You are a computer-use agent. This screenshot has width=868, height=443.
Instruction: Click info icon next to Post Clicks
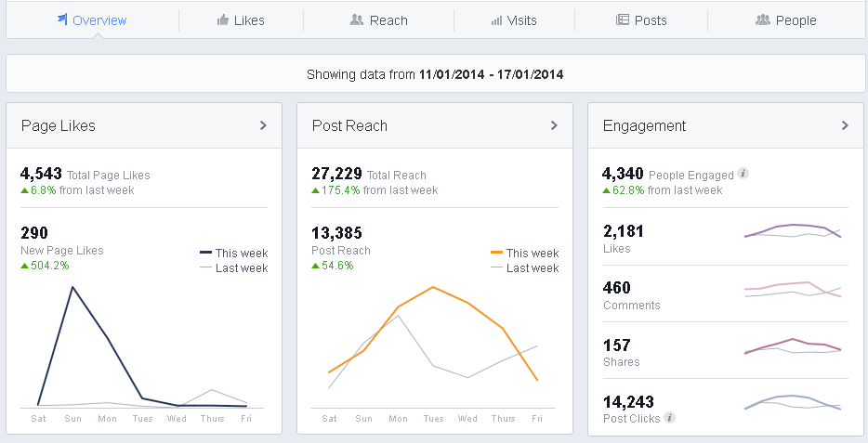pyautogui.click(x=669, y=418)
